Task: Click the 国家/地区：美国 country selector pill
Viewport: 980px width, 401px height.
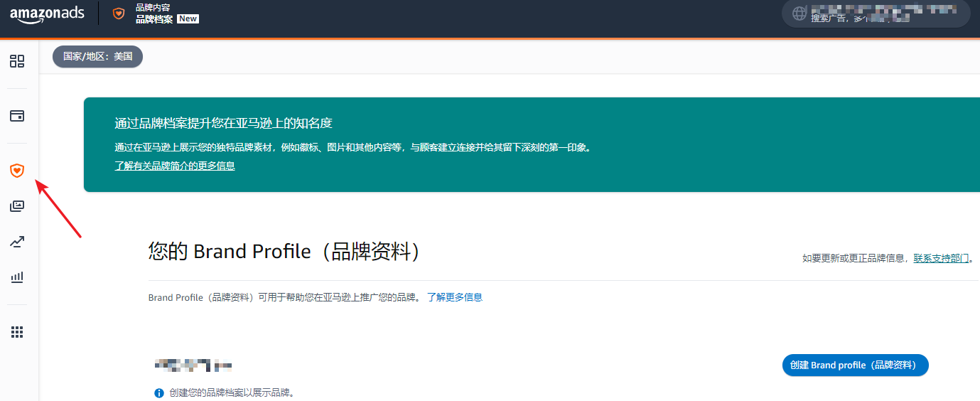Action: (x=98, y=56)
